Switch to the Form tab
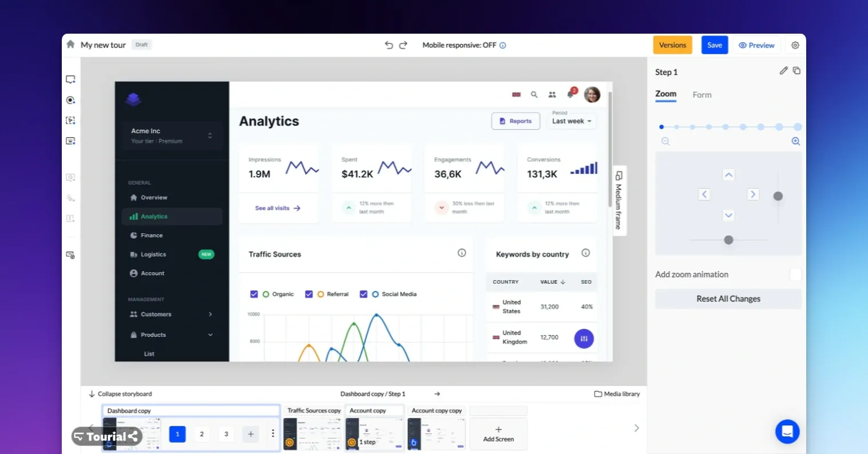The height and width of the screenshot is (454, 868). 701,95
